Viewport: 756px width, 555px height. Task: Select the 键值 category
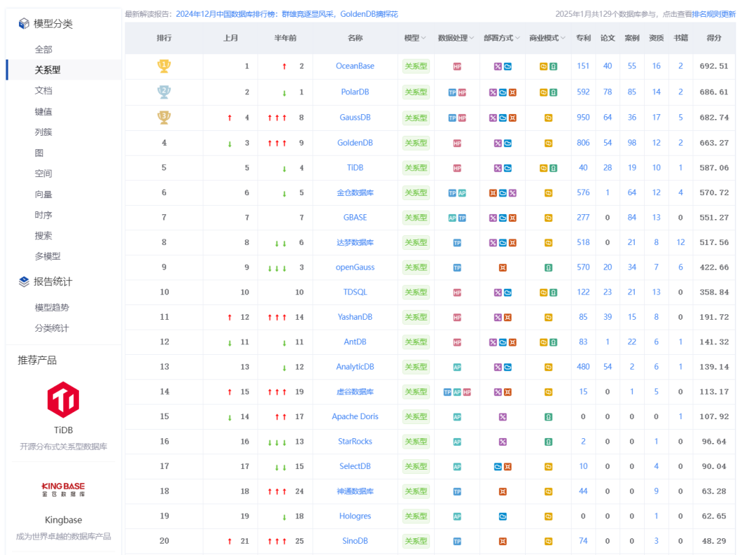pos(43,111)
